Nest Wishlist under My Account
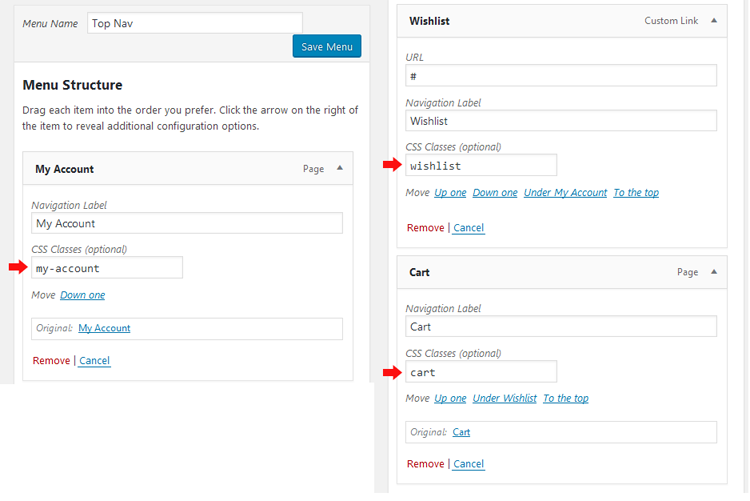 565,192
